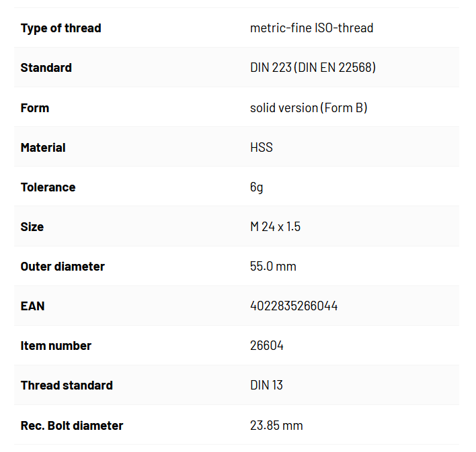Click the "Tolerance" row label
This screenshot has width=476, height=452.
pos(48,187)
